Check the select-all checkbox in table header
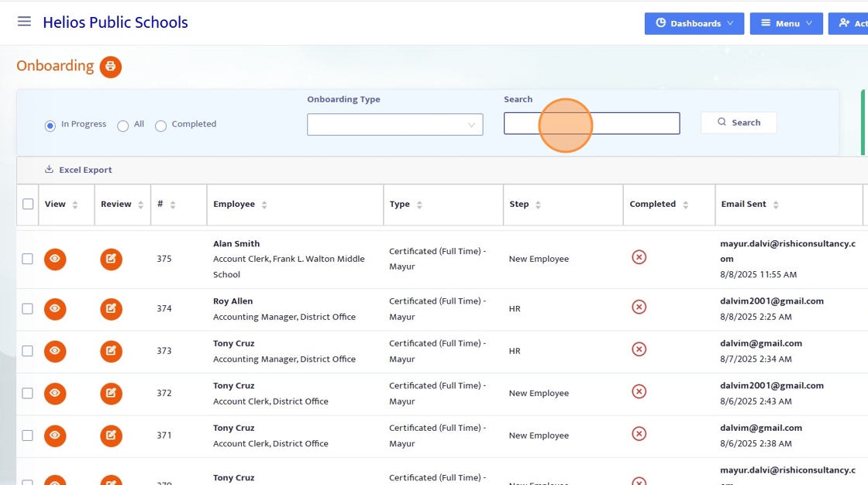The image size is (868, 485). click(28, 205)
